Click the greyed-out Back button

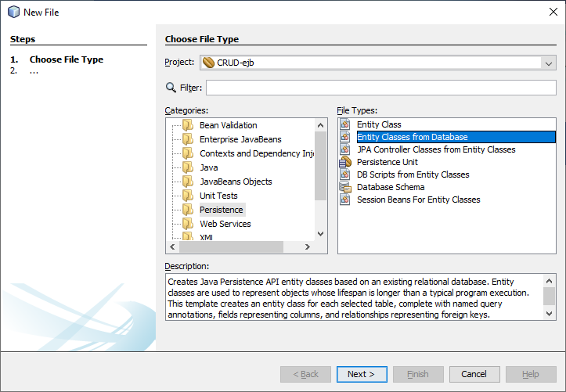click(x=305, y=374)
